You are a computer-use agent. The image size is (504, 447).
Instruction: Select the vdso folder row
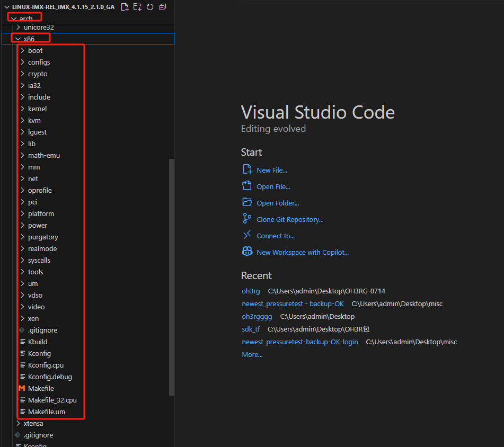tap(88, 295)
